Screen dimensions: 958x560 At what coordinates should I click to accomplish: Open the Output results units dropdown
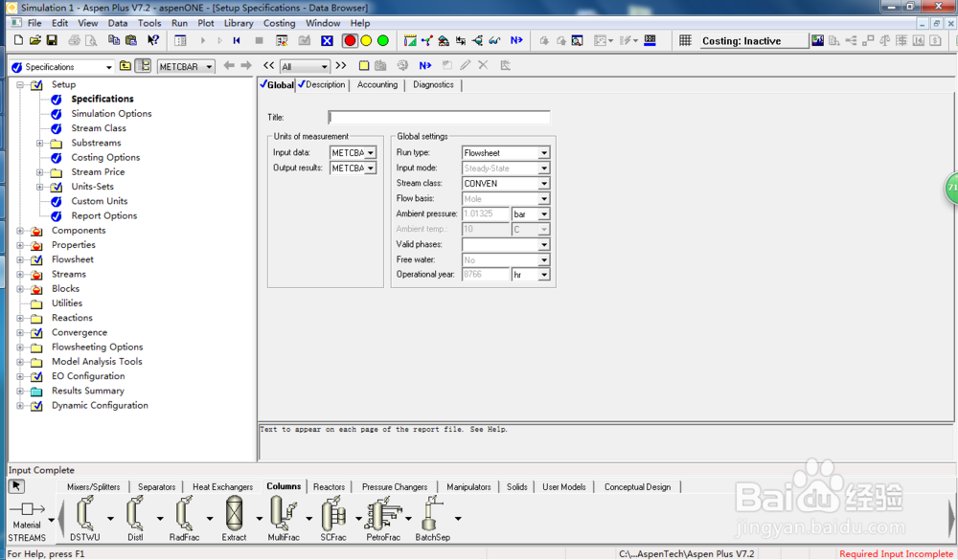[x=370, y=168]
